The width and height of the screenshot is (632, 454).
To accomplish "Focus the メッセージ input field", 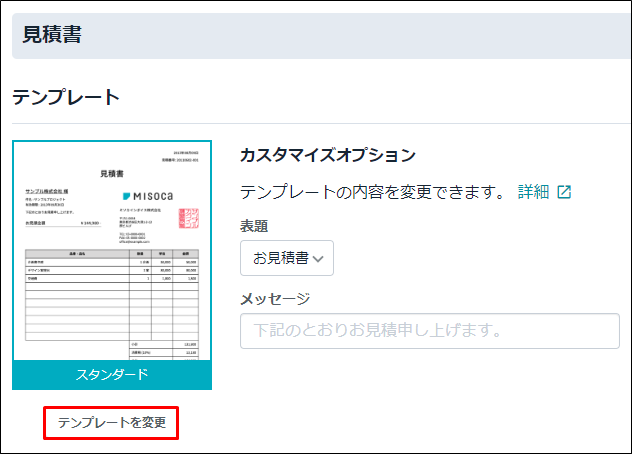I will point(429,330).
